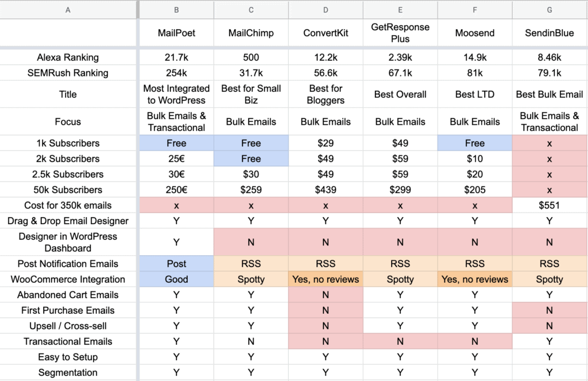Click the $551 cost cell
Viewport: 588px width, 381px height.
(550, 205)
